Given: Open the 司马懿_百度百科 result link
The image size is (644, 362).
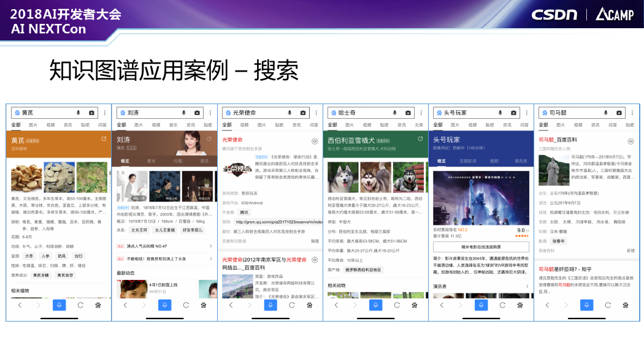Looking at the screenshot, I should pyautogui.click(x=558, y=140).
